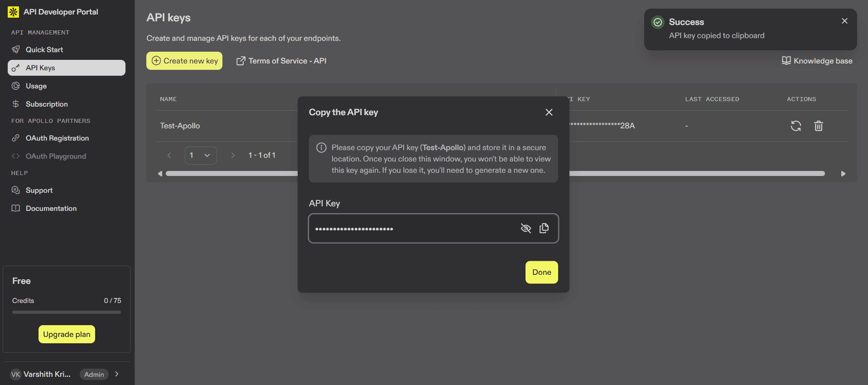Expand the Varshith user account chevron

tap(117, 374)
